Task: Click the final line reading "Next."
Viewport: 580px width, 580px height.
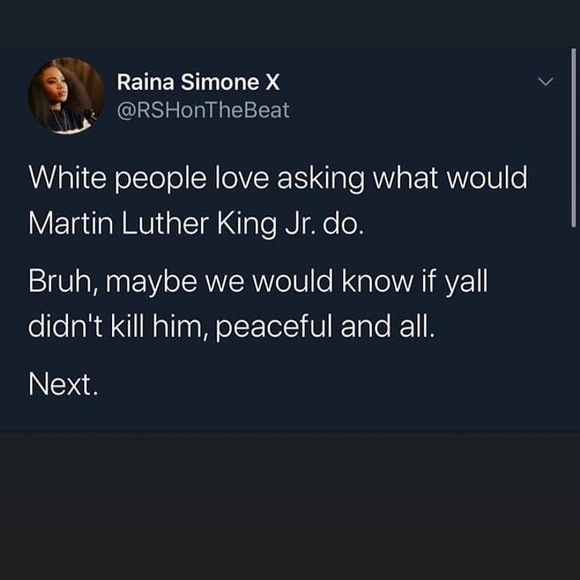Action: [64, 385]
